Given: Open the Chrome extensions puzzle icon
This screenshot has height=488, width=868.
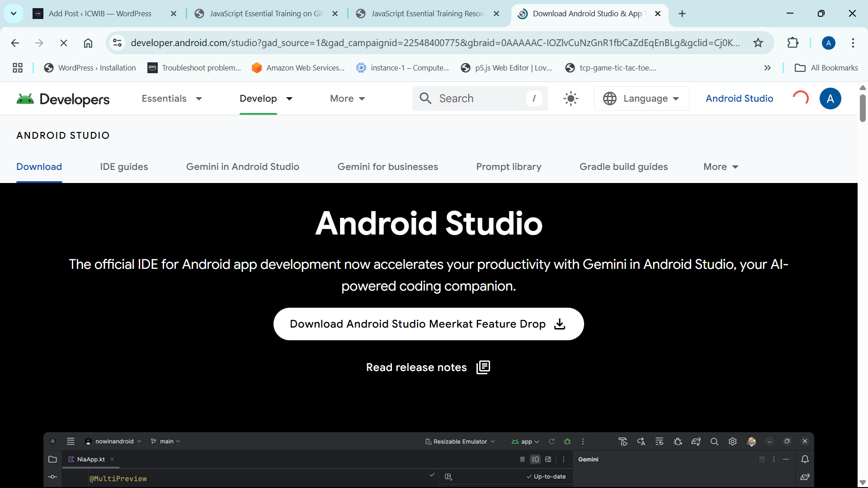Looking at the screenshot, I should pyautogui.click(x=793, y=43).
